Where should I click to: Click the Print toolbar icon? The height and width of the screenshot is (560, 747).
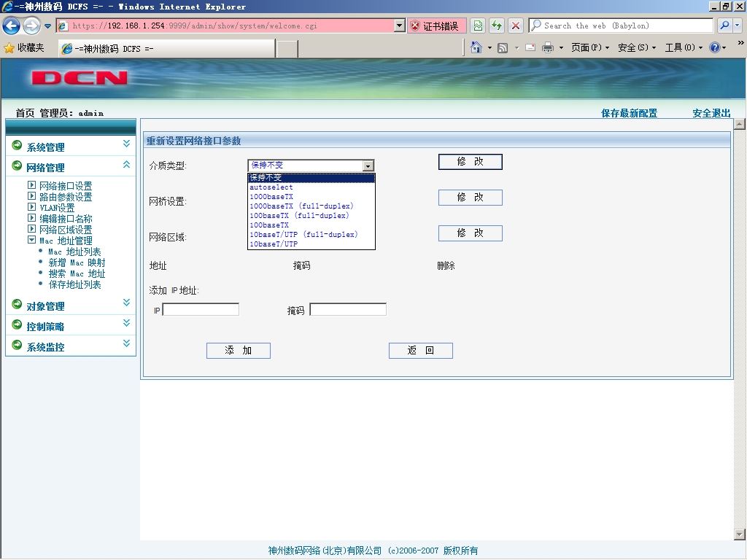(548, 47)
